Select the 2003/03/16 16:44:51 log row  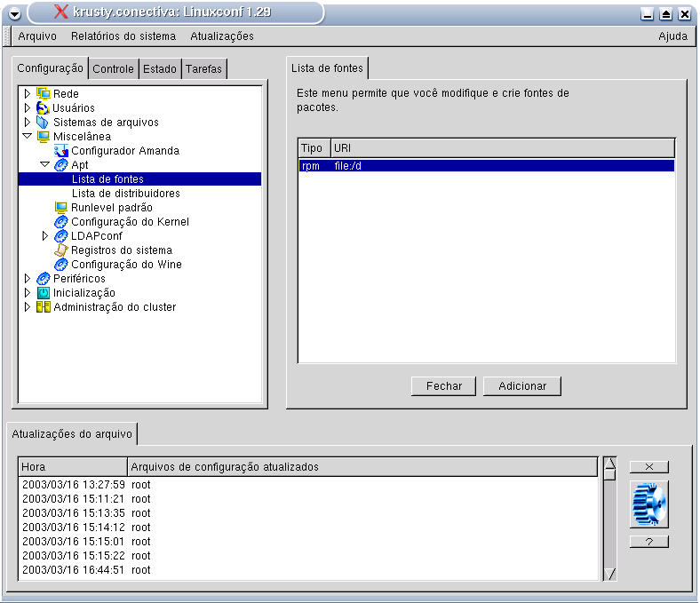point(308,570)
